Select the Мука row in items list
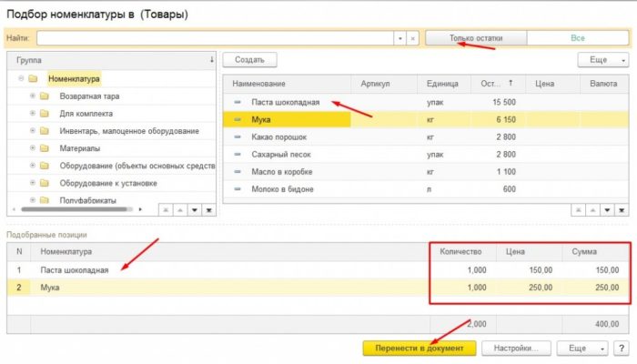637x364 pixels. click(x=425, y=119)
